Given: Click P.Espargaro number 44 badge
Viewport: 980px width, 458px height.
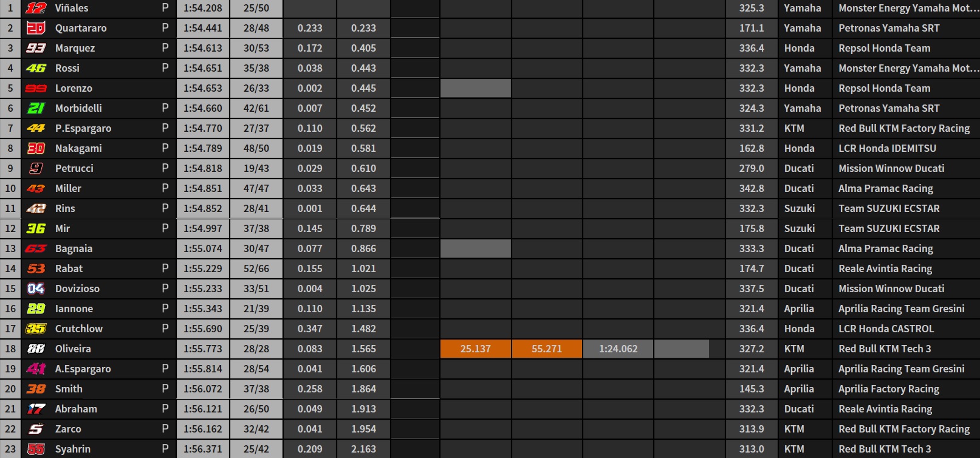Looking at the screenshot, I should (x=36, y=128).
